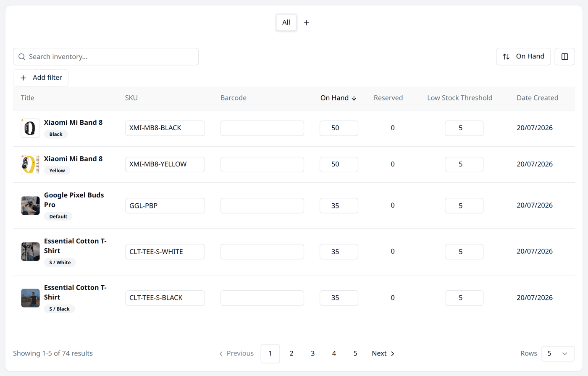Image resolution: width=588 pixels, height=376 pixels.
Task: Select page 1 in pagination
Action: 270,354
